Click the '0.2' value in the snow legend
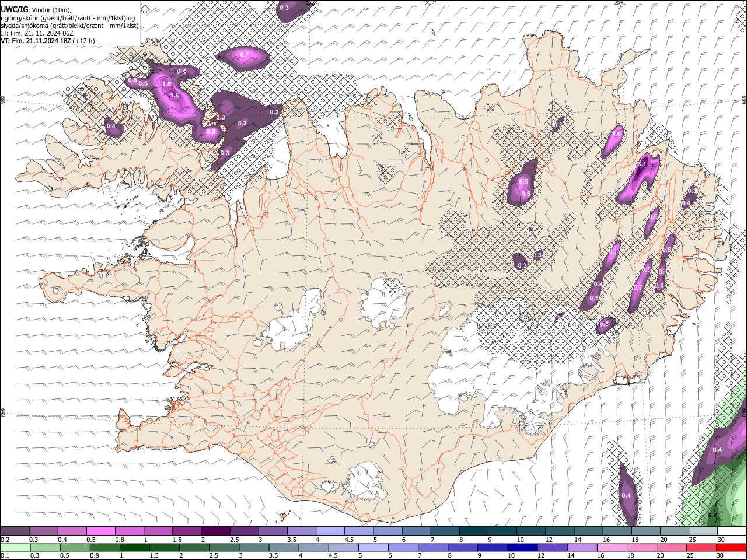This screenshot has width=747, height=560. point(5,540)
